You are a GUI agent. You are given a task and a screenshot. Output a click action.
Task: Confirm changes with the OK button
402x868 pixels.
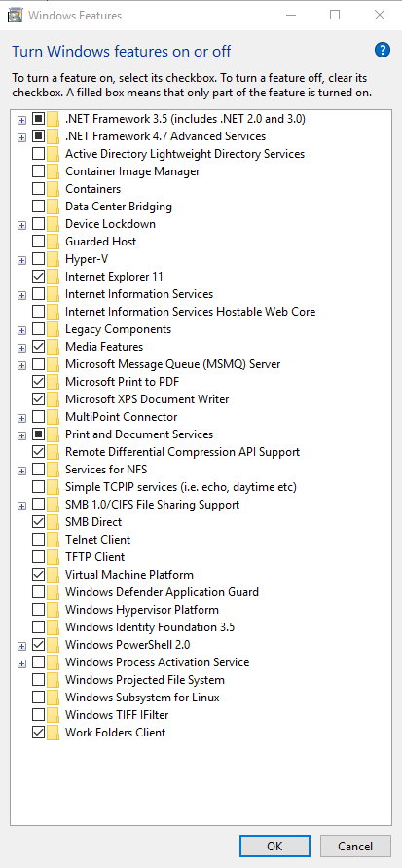coord(274,846)
